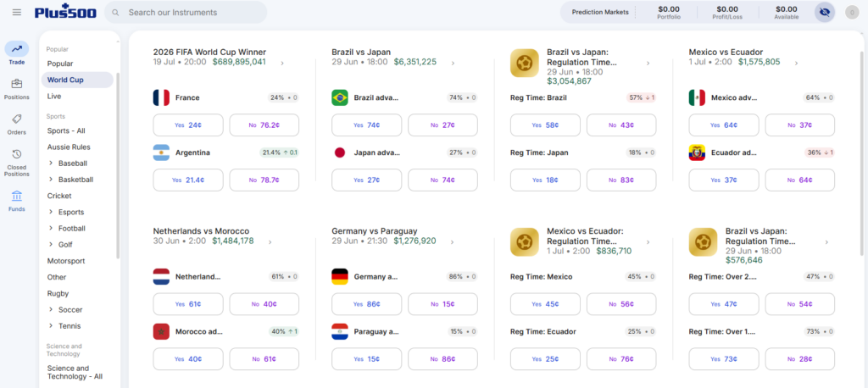The image size is (868, 388).
Task: Click the Netherlands flag icon
Action: tap(161, 277)
